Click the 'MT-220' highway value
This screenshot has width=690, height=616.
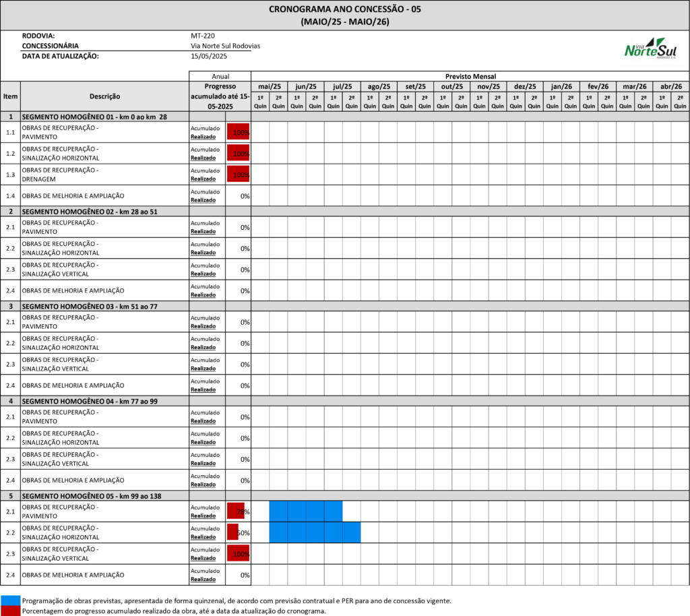pos(203,36)
